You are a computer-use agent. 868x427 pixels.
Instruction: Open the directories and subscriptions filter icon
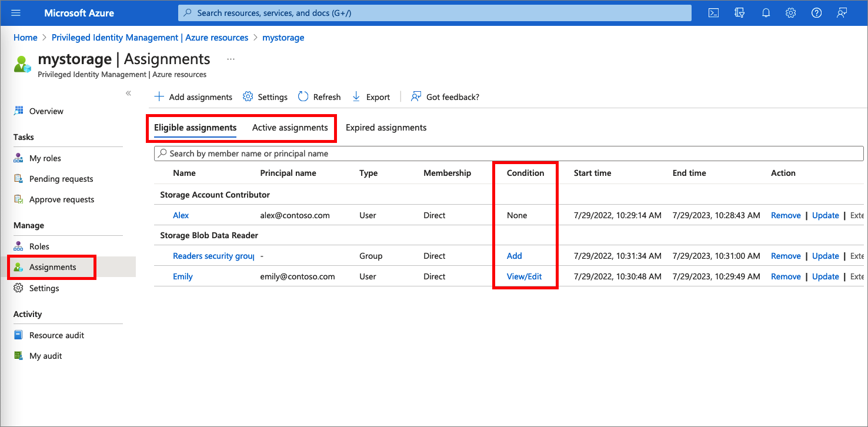(740, 13)
